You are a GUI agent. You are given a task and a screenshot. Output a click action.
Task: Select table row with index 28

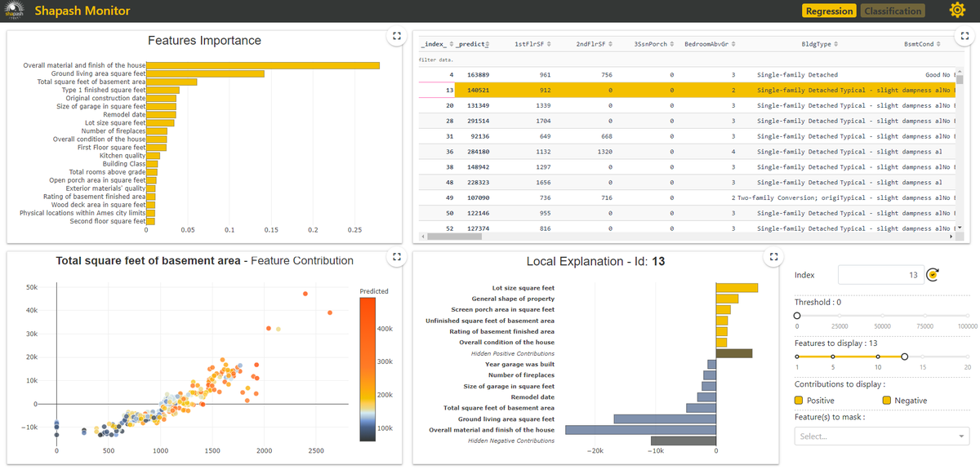point(688,121)
